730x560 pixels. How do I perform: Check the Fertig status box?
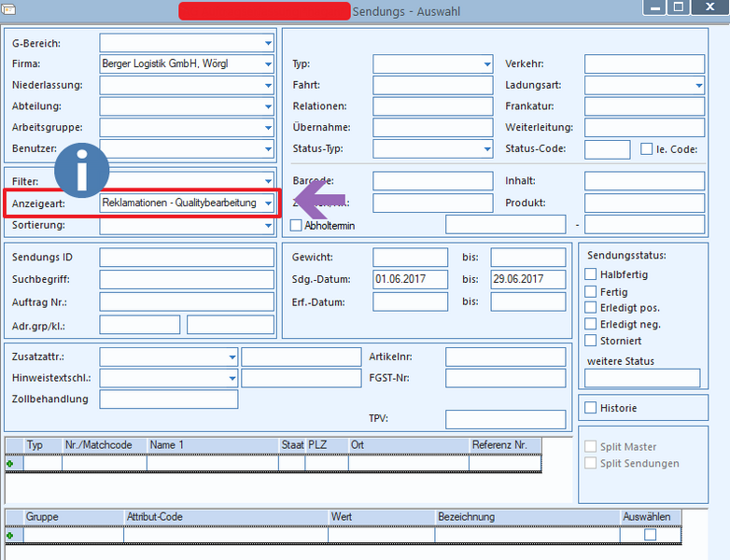pyautogui.click(x=590, y=292)
